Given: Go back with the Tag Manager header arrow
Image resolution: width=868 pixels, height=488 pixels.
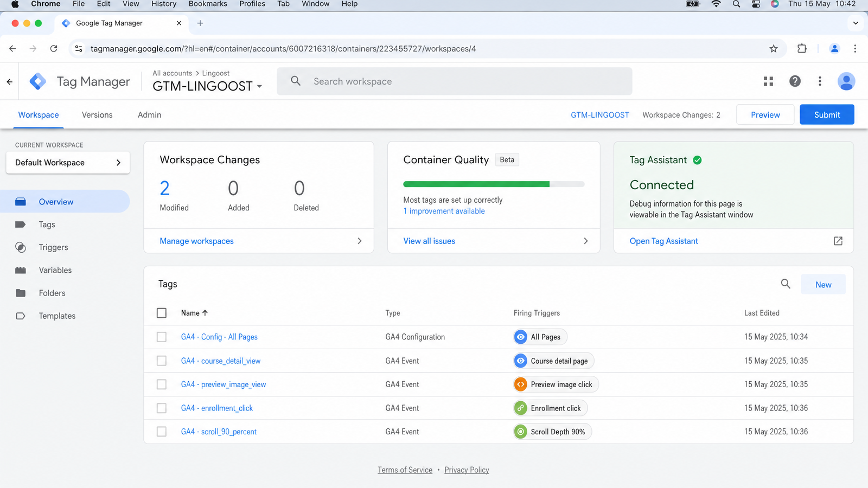Looking at the screenshot, I should coord(9,82).
